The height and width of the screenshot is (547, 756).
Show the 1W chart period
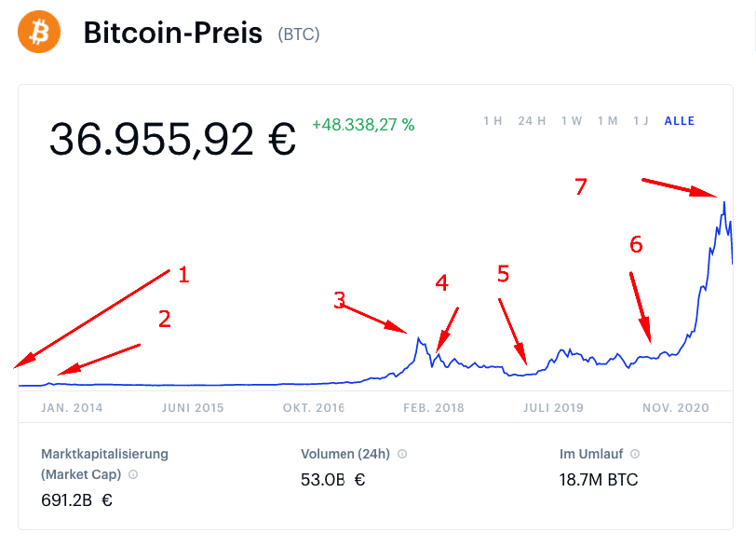pyautogui.click(x=572, y=121)
